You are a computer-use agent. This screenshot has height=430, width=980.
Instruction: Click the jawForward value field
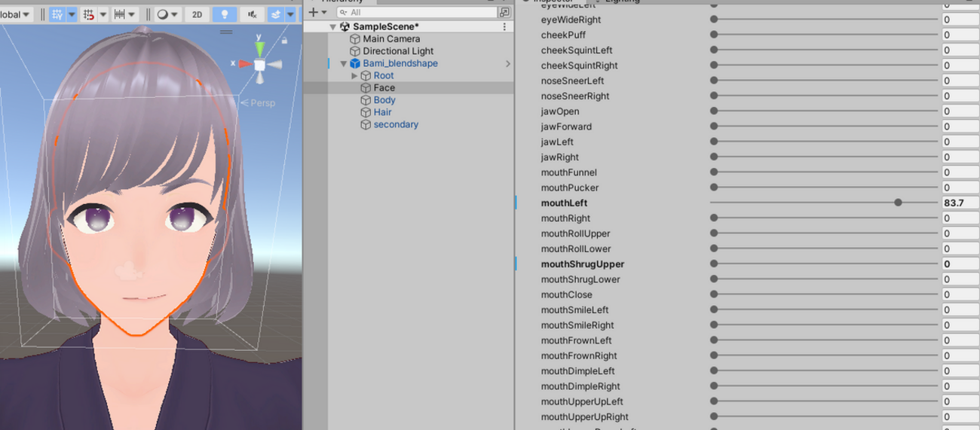point(960,127)
